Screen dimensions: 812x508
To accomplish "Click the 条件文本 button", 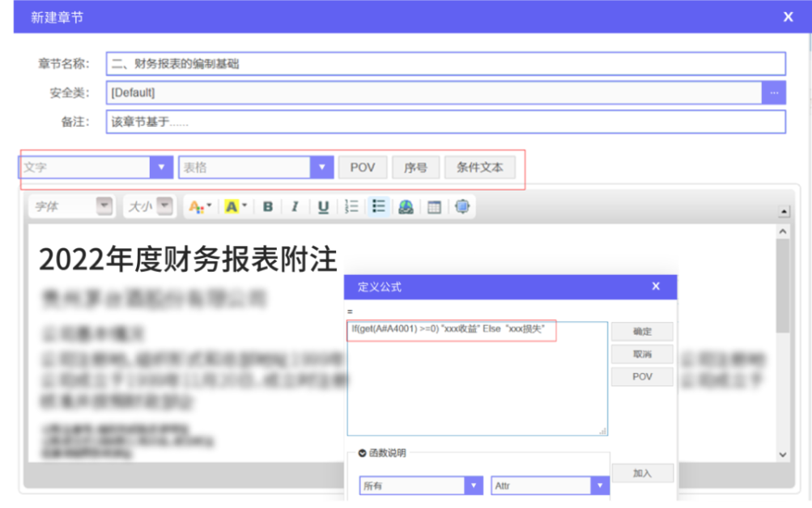I will coord(480,167).
